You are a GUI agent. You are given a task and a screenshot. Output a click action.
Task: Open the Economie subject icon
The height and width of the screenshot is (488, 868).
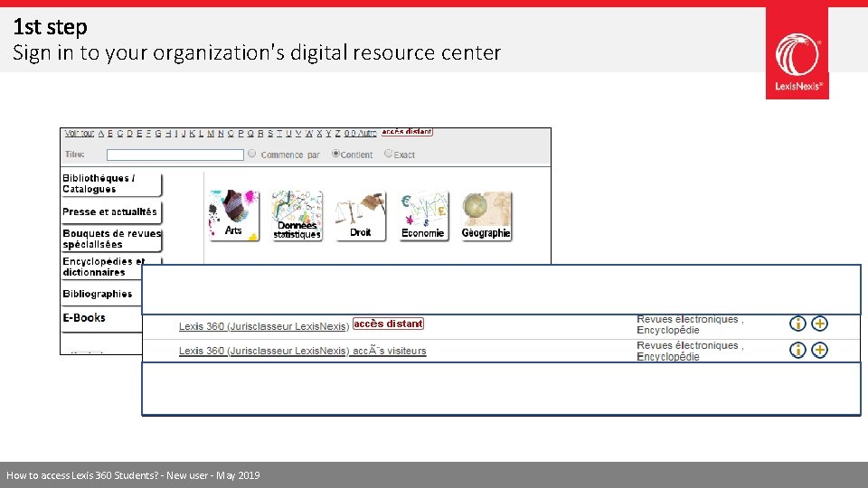tap(423, 215)
